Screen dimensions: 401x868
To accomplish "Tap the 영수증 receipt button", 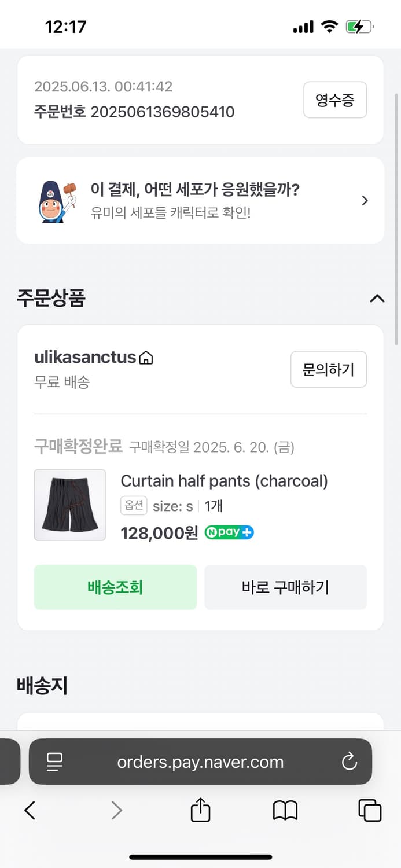I will [x=335, y=100].
